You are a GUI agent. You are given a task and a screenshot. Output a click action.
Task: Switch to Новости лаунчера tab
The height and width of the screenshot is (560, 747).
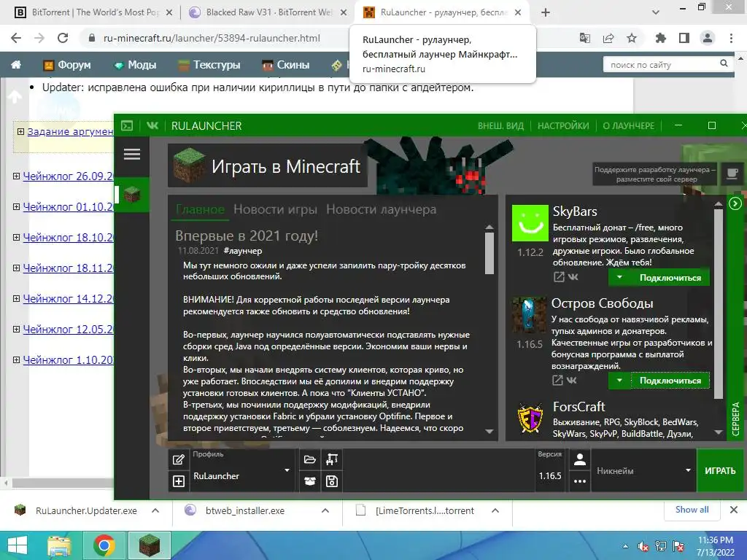pos(381,209)
